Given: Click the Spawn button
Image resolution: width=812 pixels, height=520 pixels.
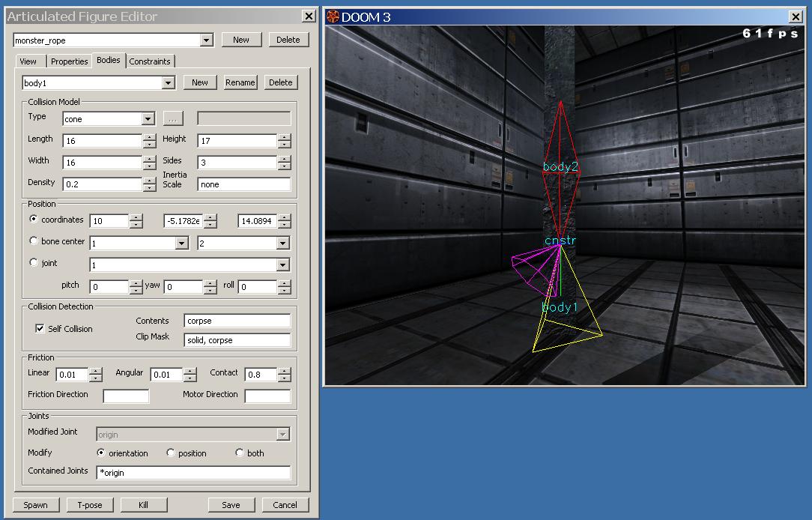Looking at the screenshot, I should (36, 505).
